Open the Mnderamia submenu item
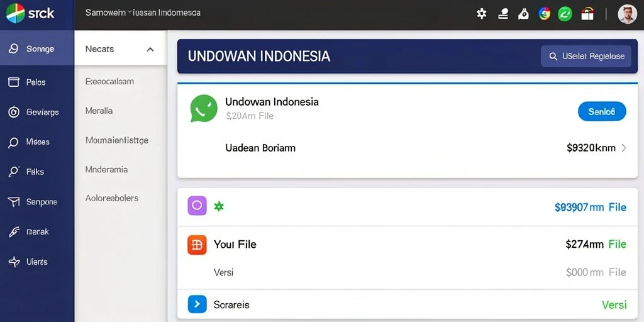 (x=106, y=169)
